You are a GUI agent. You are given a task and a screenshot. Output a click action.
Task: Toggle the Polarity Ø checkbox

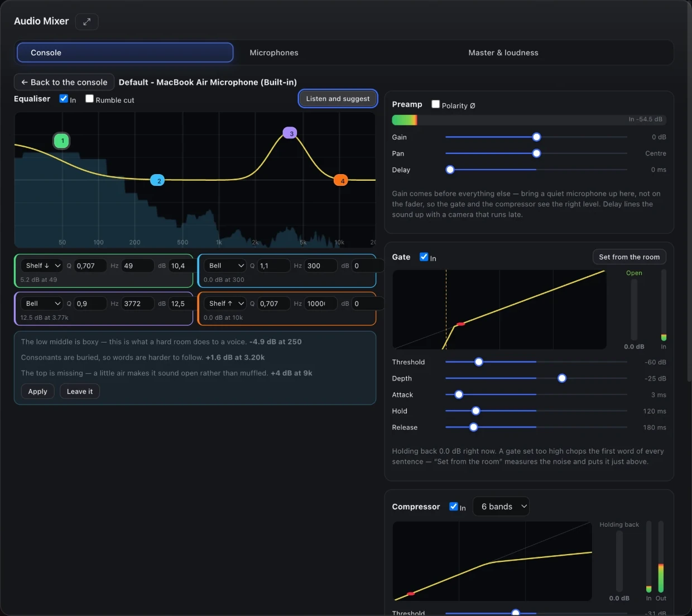(435, 104)
